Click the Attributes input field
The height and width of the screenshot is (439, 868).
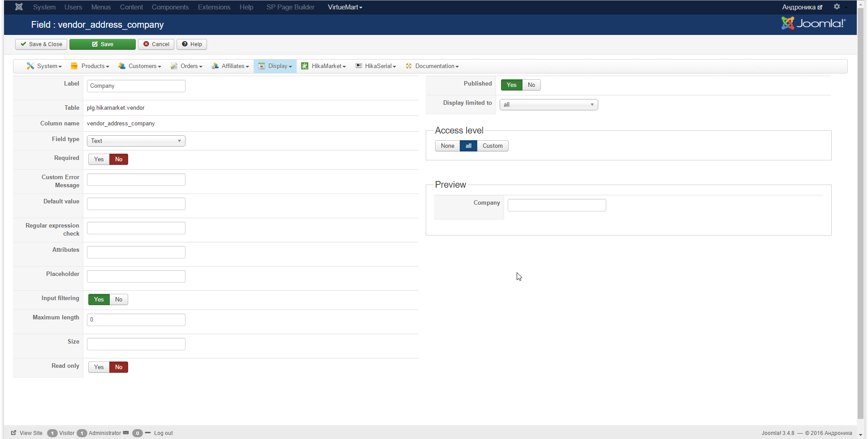[136, 252]
